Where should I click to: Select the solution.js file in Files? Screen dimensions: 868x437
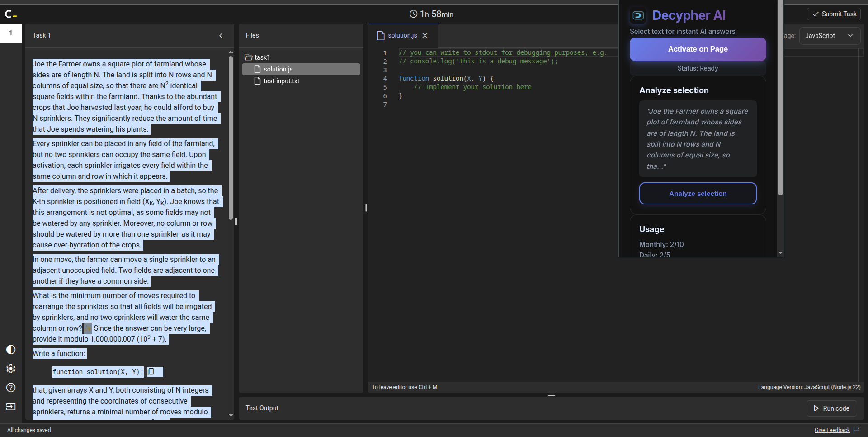(301, 69)
